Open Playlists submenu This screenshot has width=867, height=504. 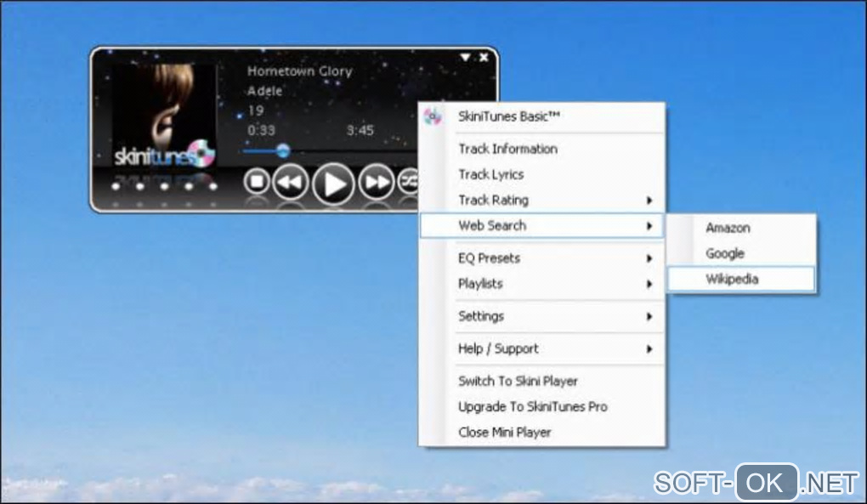pos(542,284)
